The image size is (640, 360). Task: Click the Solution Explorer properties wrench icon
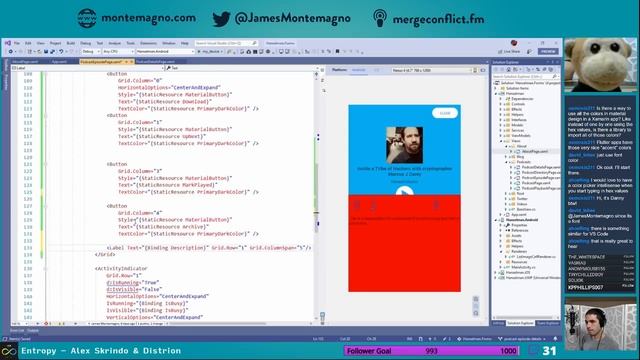[544, 69]
